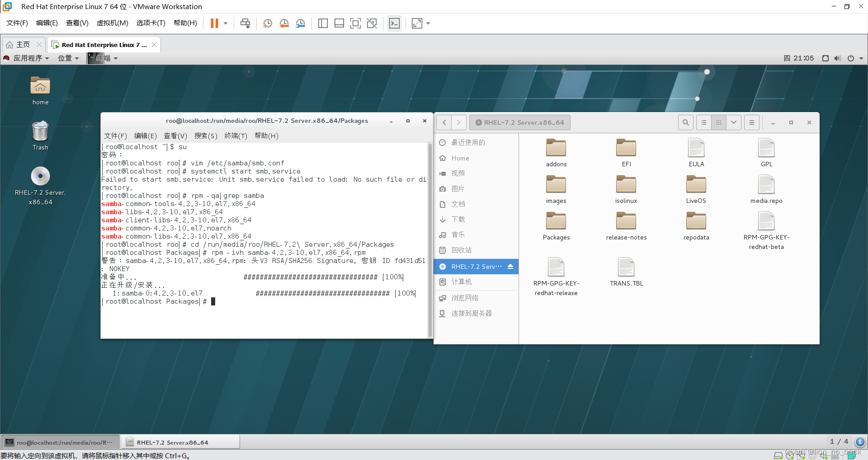Switch to Unity mode icon
The width and height of the screenshot is (868, 460).
[x=372, y=23]
